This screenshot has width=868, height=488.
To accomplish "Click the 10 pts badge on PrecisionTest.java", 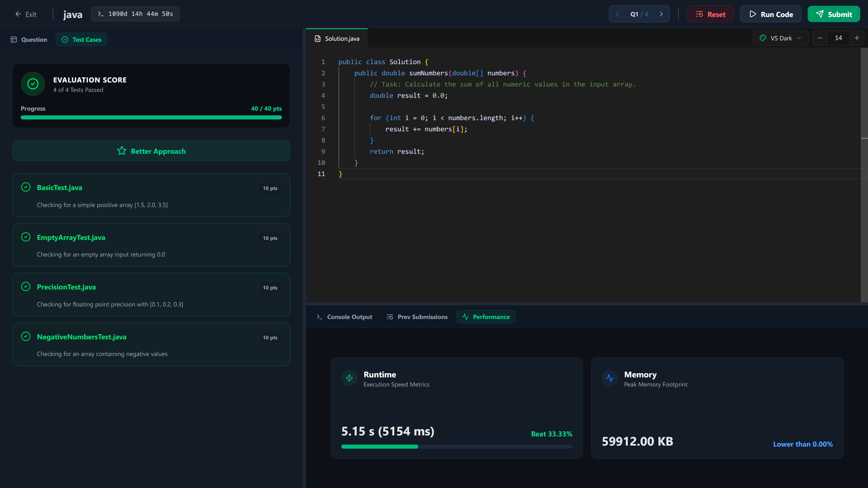I will point(270,288).
